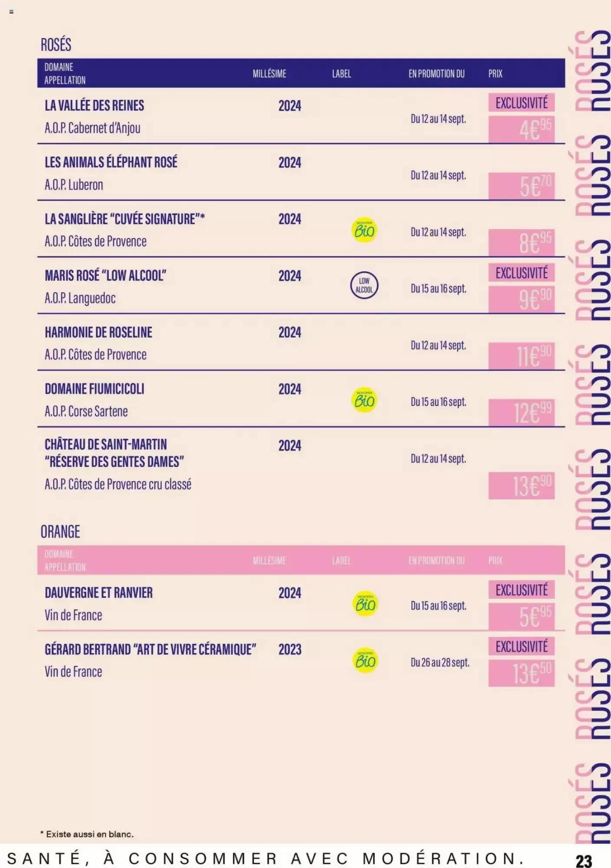Click Exclusivité badge for La Vallée des Reines
This screenshot has width=611, height=868.
tap(522, 103)
